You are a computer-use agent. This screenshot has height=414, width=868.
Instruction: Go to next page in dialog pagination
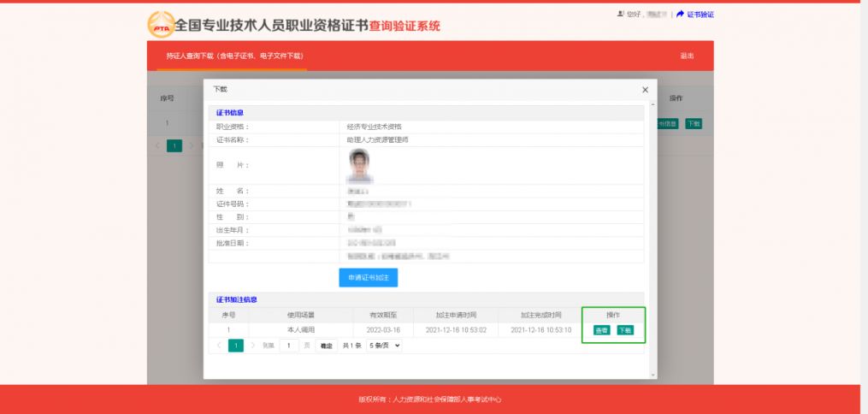(253, 346)
